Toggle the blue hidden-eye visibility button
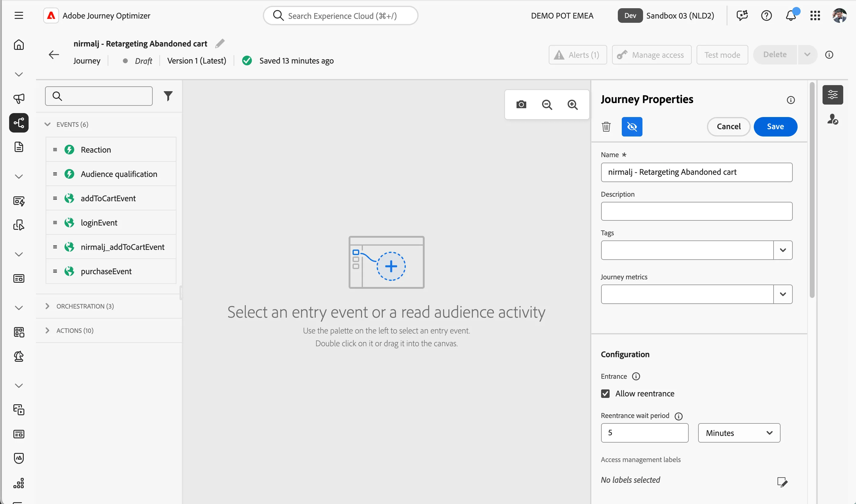This screenshot has width=856, height=504. [x=632, y=127]
